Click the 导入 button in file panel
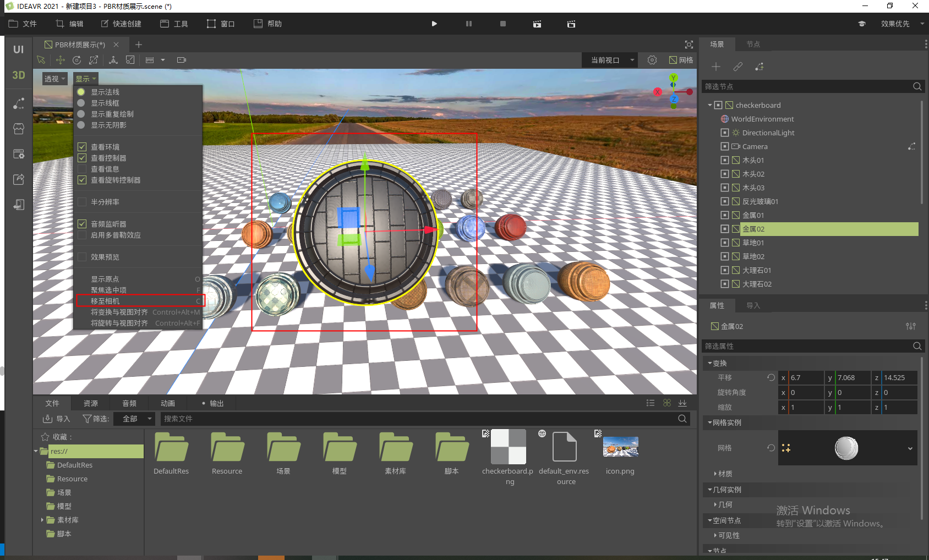 [x=57, y=419]
